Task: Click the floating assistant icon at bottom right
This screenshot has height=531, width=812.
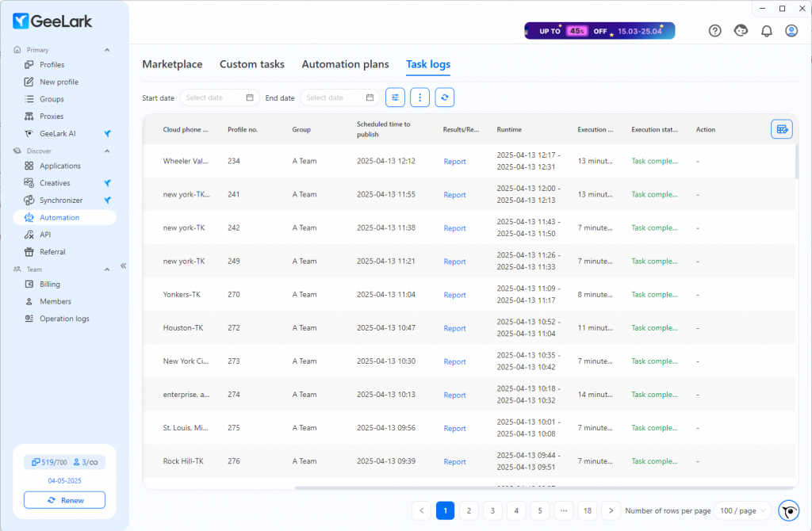Action: [x=789, y=511]
